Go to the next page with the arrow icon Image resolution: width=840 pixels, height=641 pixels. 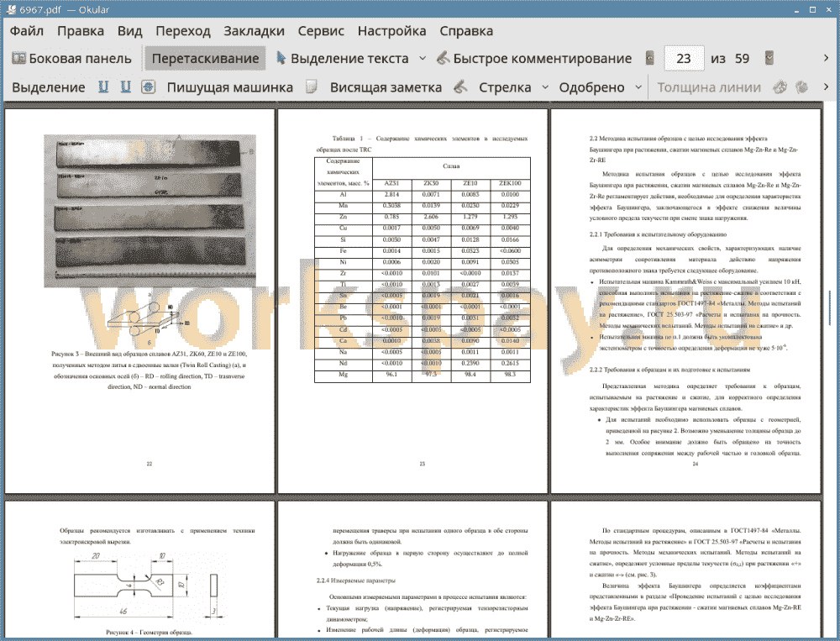tap(769, 58)
